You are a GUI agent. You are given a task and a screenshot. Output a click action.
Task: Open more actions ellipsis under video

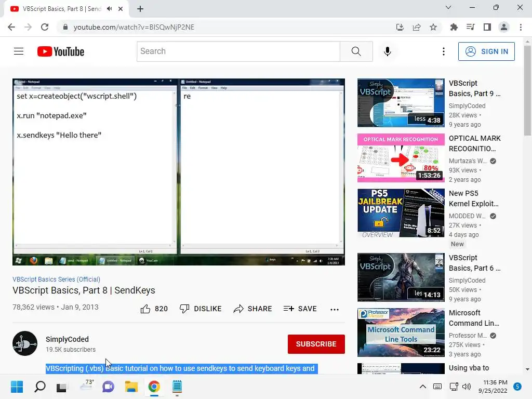[x=335, y=309]
